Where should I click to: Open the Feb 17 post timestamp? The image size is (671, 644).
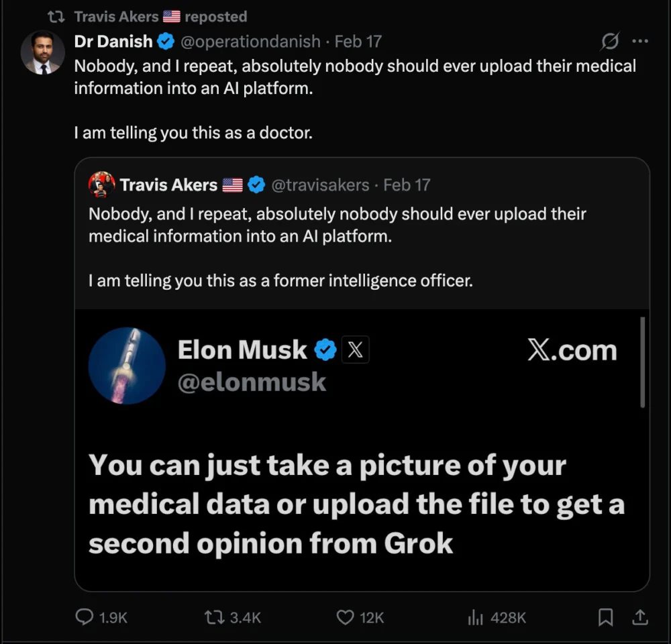point(358,42)
